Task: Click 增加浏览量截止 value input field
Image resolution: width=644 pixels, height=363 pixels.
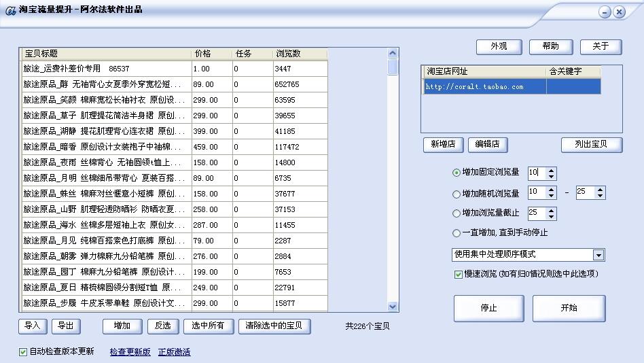Action: (x=537, y=213)
